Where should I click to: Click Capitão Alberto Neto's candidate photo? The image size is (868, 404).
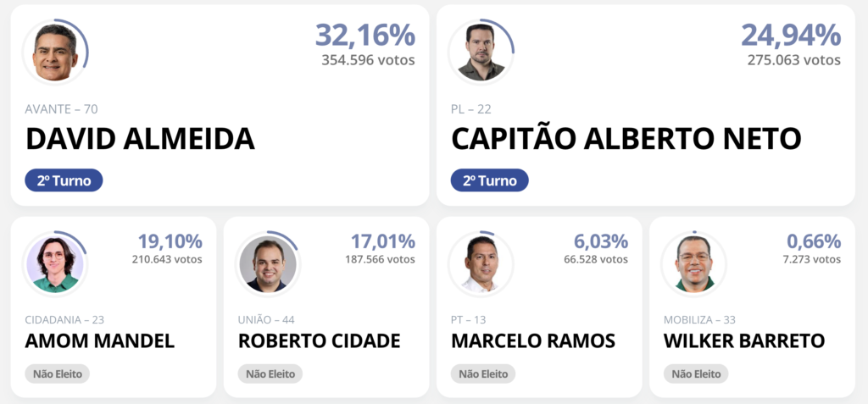click(x=481, y=52)
